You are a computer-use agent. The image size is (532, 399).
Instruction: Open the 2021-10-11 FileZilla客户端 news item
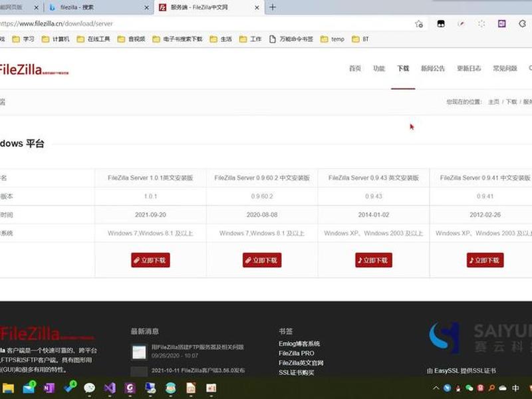coord(198,370)
